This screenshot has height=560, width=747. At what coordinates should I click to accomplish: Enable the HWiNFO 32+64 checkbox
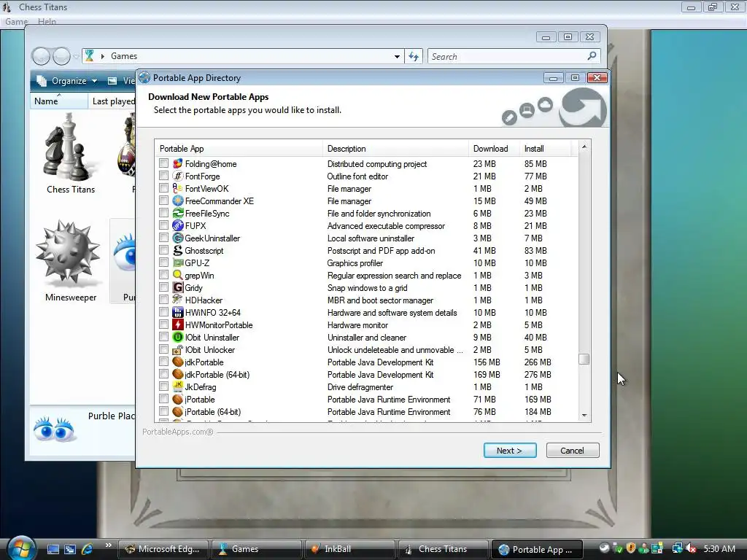(x=164, y=312)
